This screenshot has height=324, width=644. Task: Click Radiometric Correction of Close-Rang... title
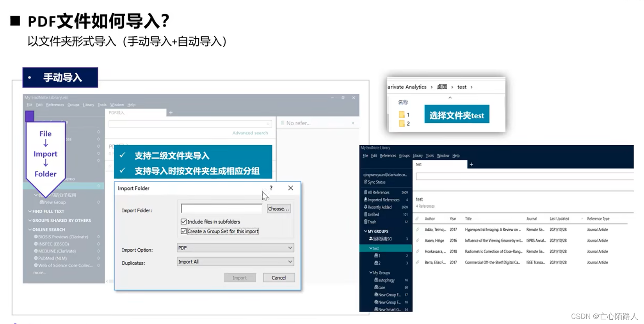(x=493, y=251)
